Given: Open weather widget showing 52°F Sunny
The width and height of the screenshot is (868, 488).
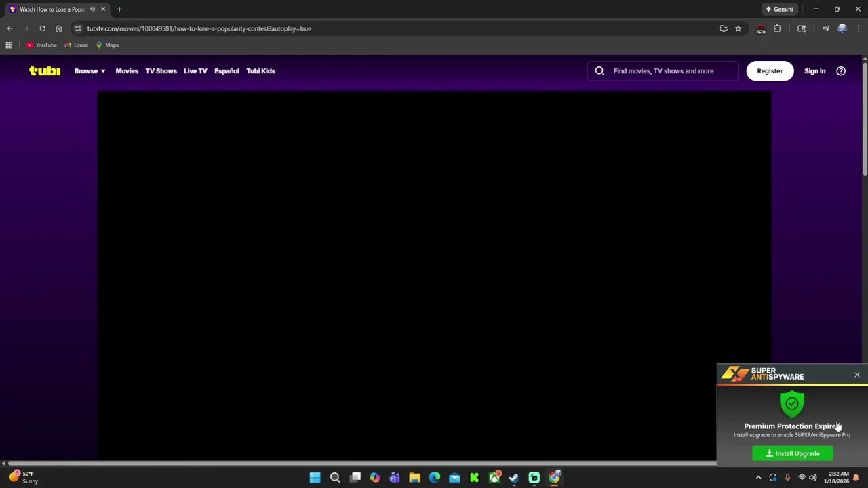Looking at the screenshot, I should click(x=24, y=477).
